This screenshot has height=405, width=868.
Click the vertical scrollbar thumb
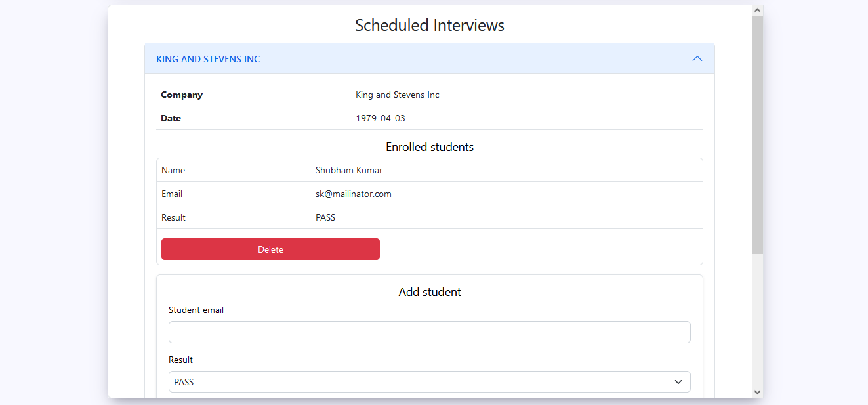[757, 135]
